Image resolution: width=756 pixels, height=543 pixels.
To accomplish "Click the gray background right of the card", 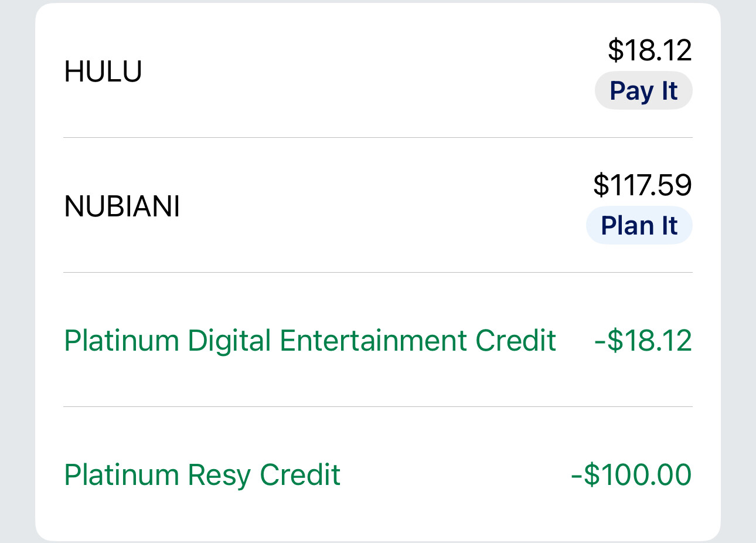I will pos(738,270).
